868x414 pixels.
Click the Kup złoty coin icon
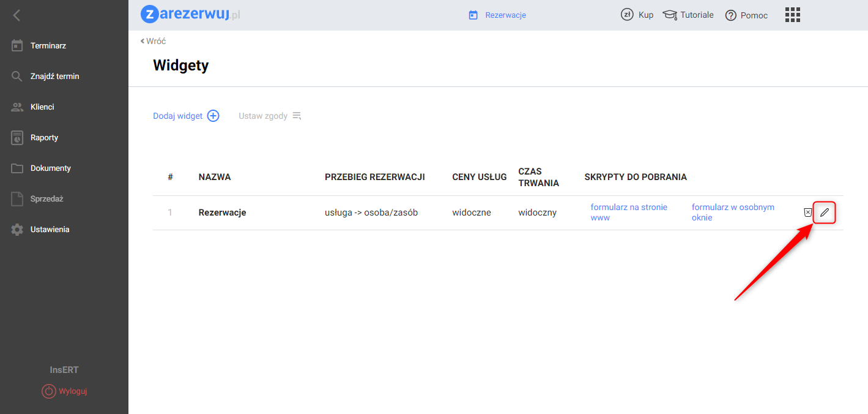627,15
